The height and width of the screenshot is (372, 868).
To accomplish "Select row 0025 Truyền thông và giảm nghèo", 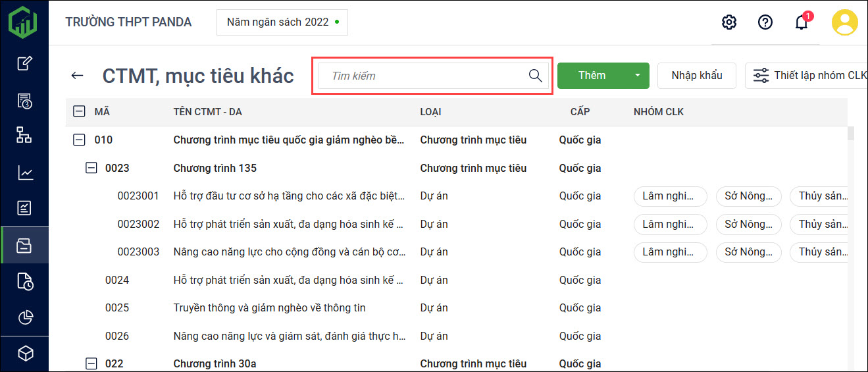I will pyautogui.click(x=269, y=308).
